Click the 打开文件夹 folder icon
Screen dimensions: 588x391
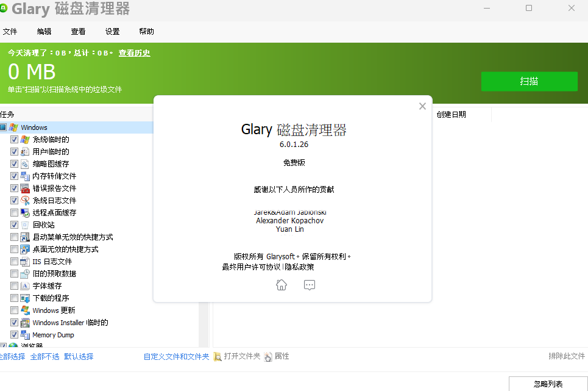coord(218,356)
